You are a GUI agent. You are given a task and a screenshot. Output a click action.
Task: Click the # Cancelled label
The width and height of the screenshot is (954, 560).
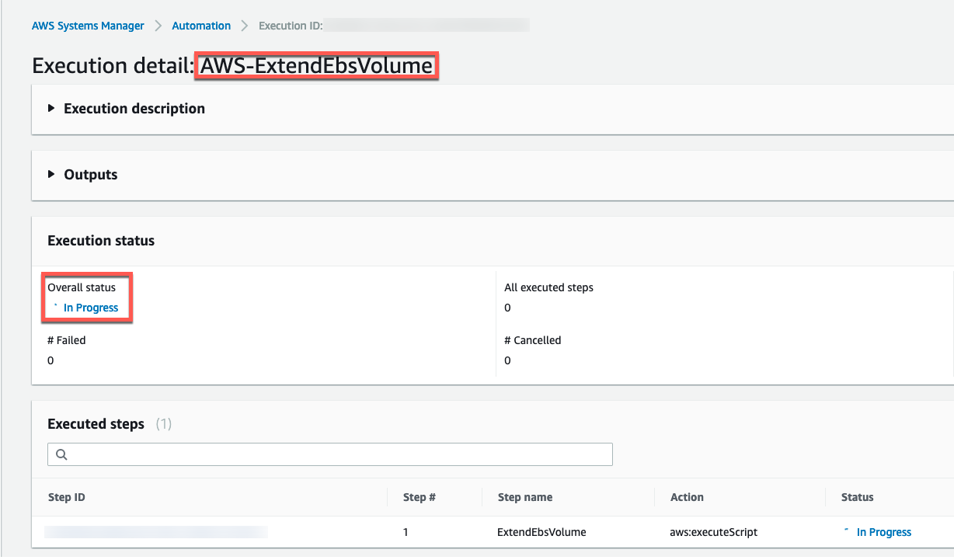(x=532, y=340)
